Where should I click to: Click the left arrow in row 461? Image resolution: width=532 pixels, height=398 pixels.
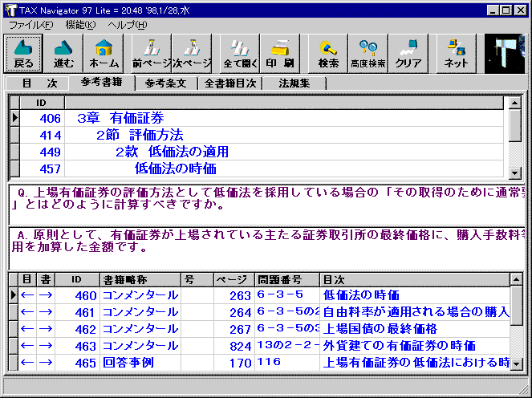click(x=27, y=312)
